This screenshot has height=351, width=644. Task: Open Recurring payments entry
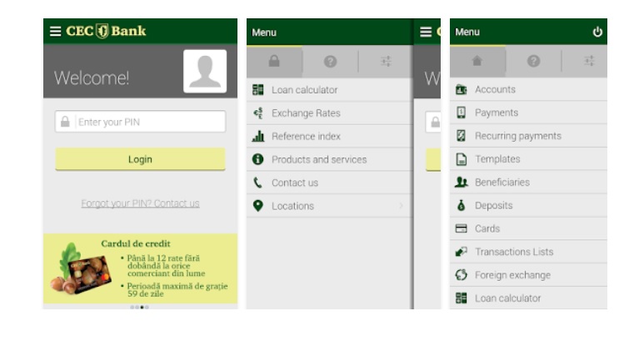click(528, 136)
